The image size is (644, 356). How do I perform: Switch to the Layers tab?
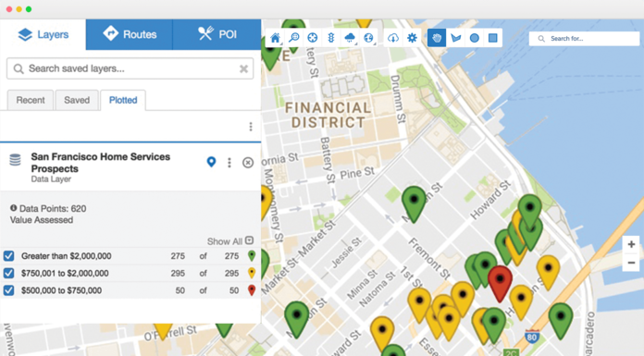click(x=43, y=34)
